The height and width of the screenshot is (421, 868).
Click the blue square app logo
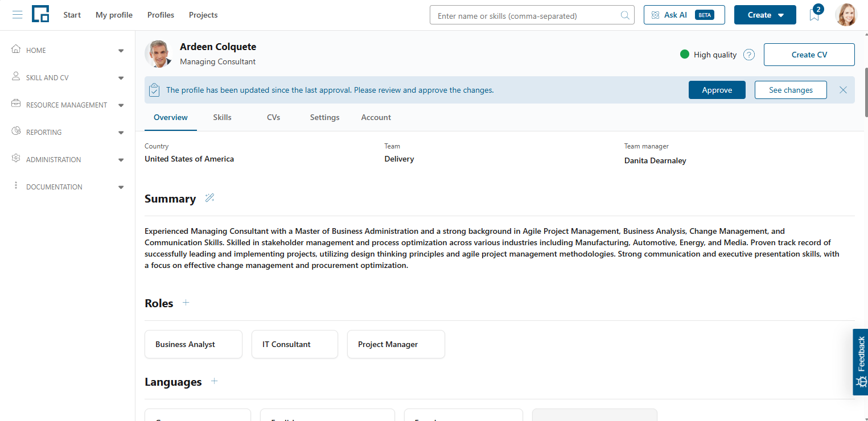click(x=40, y=14)
